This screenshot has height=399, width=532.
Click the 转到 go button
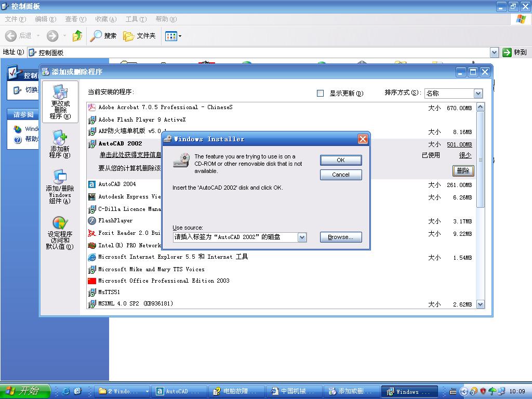(x=515, y=52)
